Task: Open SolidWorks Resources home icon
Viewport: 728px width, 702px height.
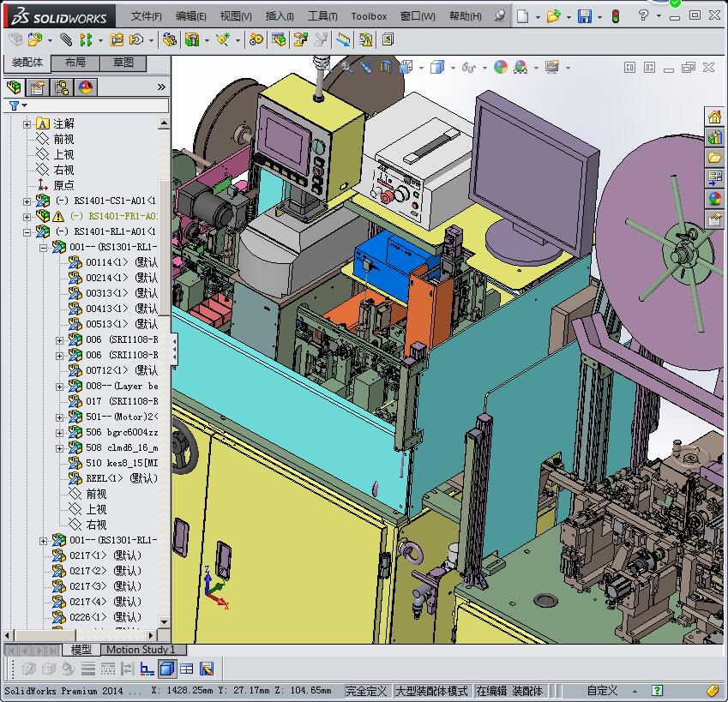Action: pyautogui.click(x=714, y=117)
